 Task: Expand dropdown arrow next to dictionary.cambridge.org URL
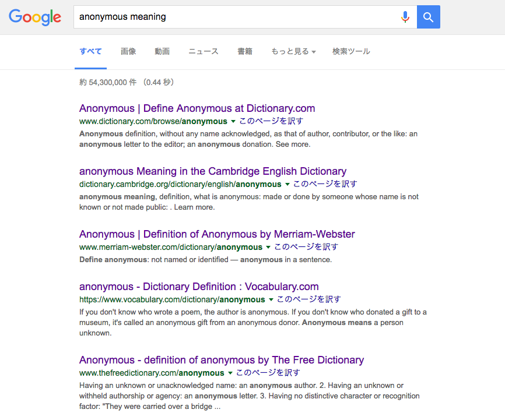287,184
